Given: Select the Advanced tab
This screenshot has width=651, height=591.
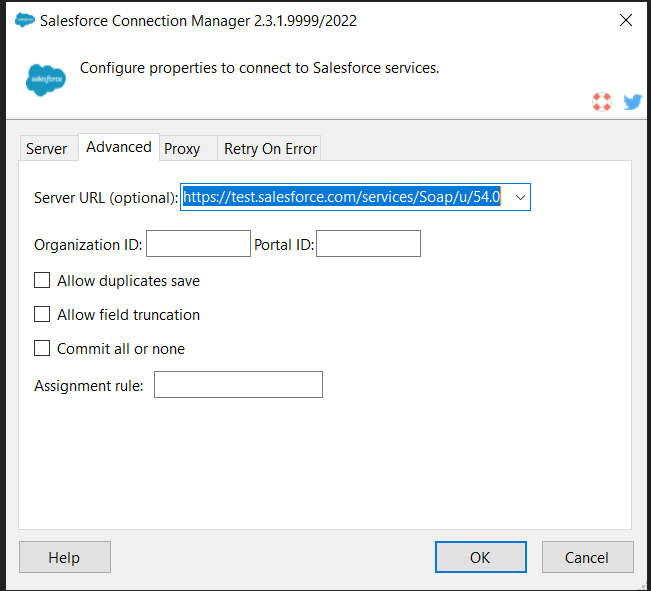Looking at the screenshot, I should pyautogui.click(x=119, y=147).
